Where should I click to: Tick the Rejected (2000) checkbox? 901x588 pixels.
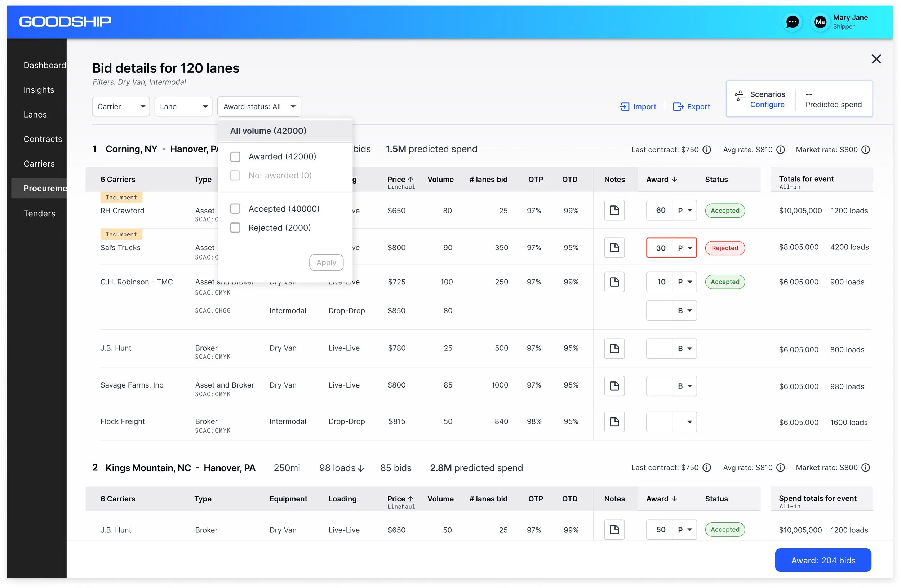click(235, 228)
